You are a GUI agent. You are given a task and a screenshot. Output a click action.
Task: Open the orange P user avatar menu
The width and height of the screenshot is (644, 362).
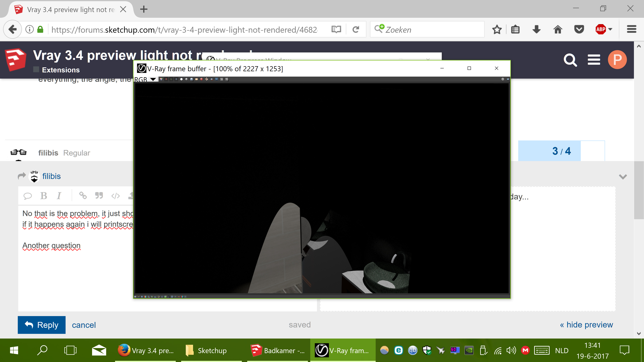tap(617, 59)
